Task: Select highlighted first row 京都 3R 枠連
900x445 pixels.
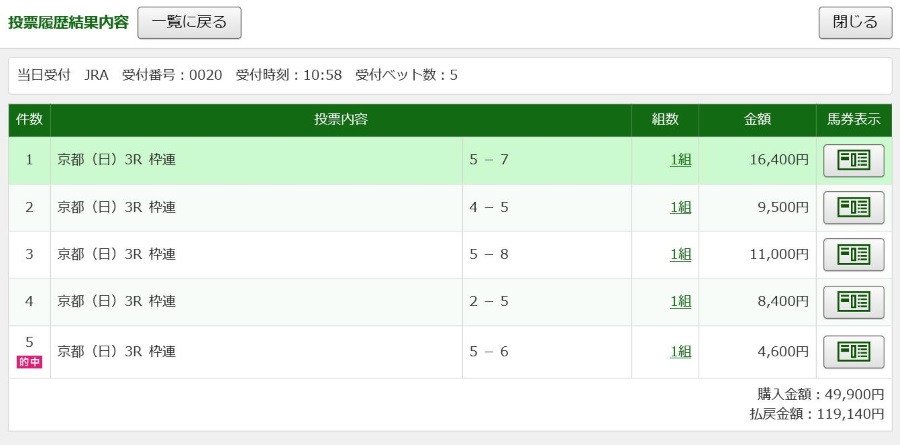Action: pyautogui.click(x=450, y=160)
